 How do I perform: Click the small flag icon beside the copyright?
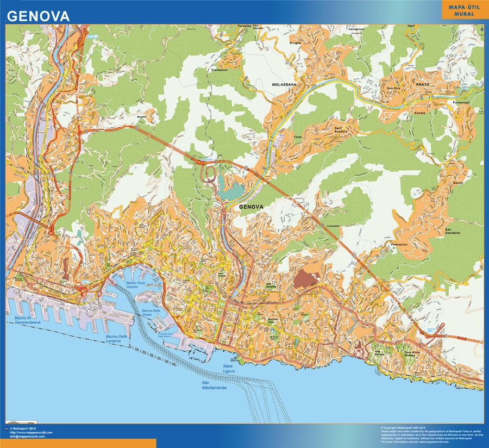[x=7, y=429]
